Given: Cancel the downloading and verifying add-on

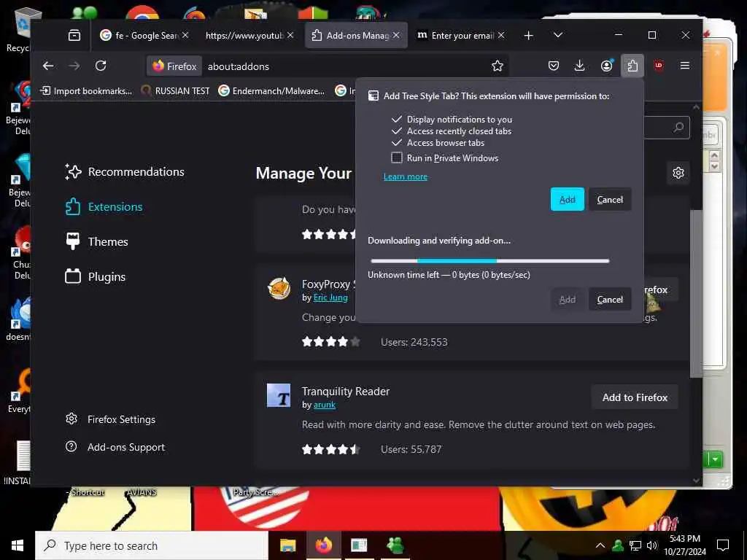Looking at the screenshot, I should (610, 300).
